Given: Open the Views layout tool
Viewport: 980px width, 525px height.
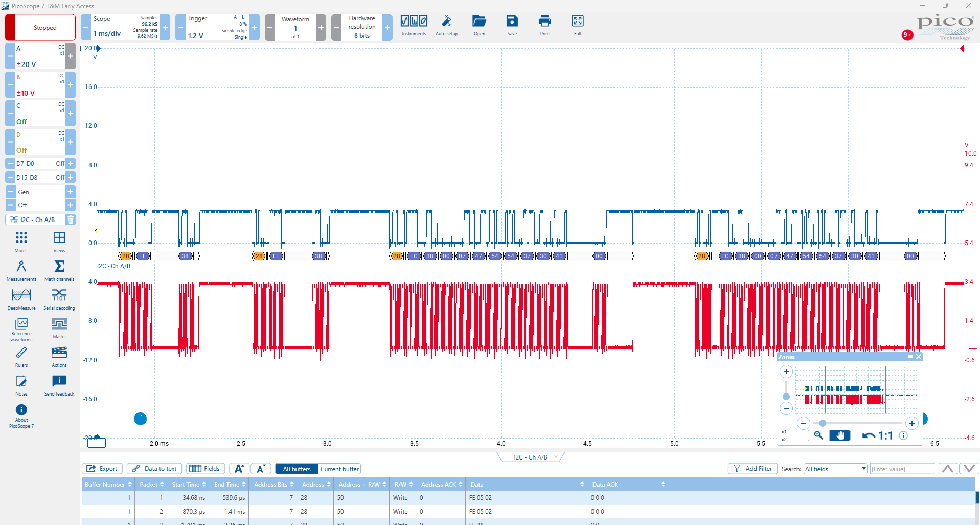Looking at the screenshot, I should click(x=59, y=242).
